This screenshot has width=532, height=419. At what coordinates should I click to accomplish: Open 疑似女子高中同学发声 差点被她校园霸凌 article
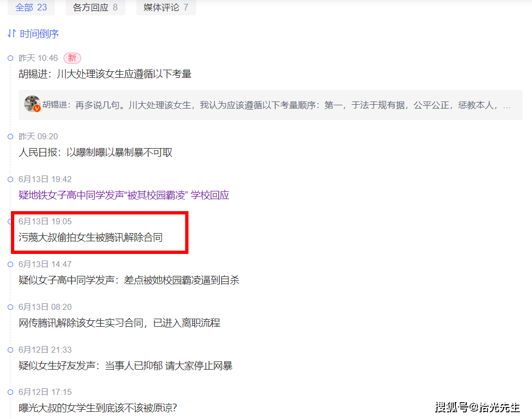click(129, 280)
